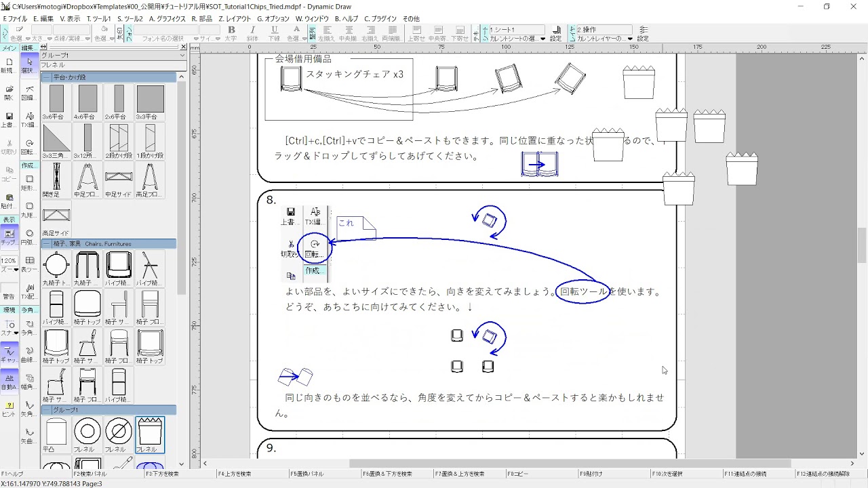Open the グループ1 chip group dropdown
The image size is (868, 488).
pyautogui.click(x=113, y=55)
